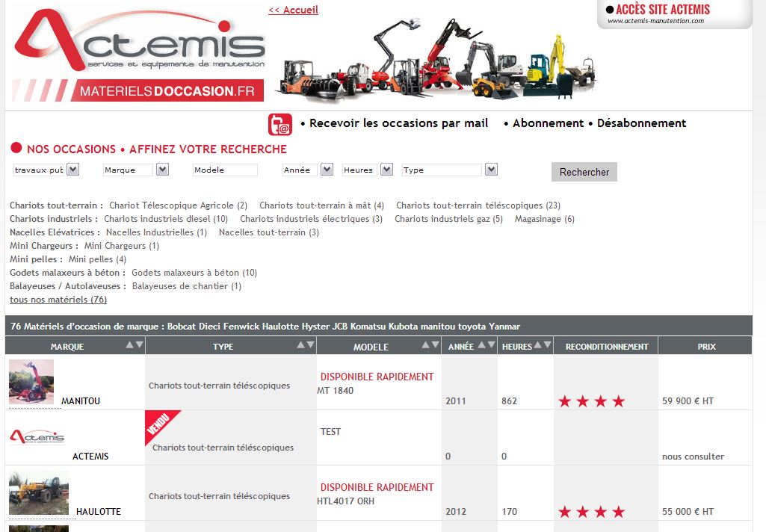Open the Marque dropdown
This screenshot has width=766, height=532.
pyautogui.click(x=162, y=170)
